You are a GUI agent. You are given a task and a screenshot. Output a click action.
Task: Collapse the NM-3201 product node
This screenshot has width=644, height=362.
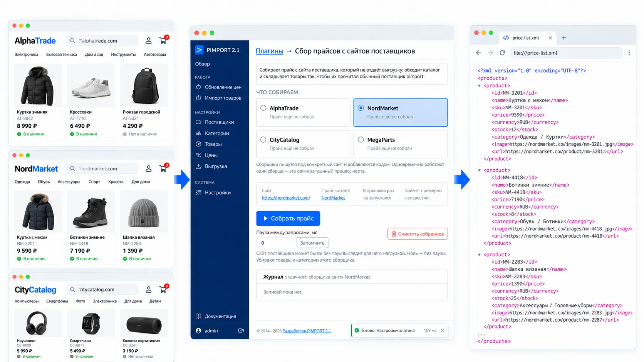tap(480, 86)
